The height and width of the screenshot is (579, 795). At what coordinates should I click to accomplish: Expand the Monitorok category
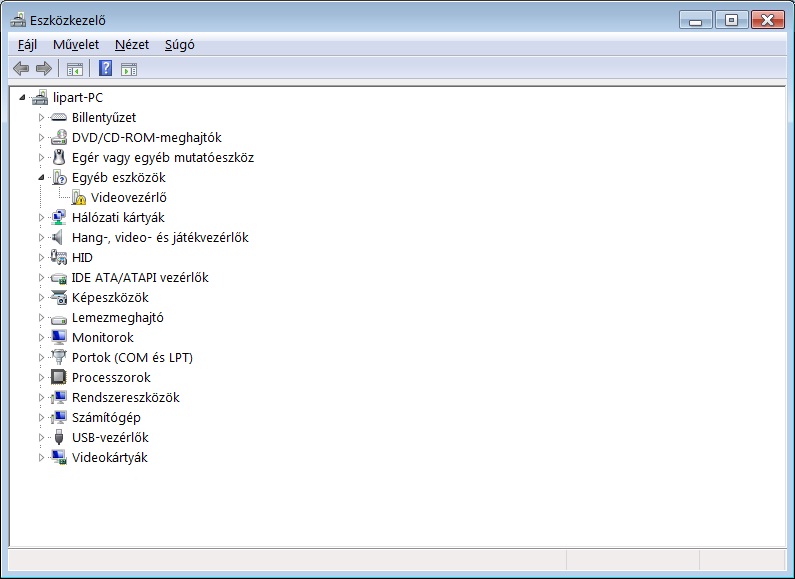click(42, 337)
